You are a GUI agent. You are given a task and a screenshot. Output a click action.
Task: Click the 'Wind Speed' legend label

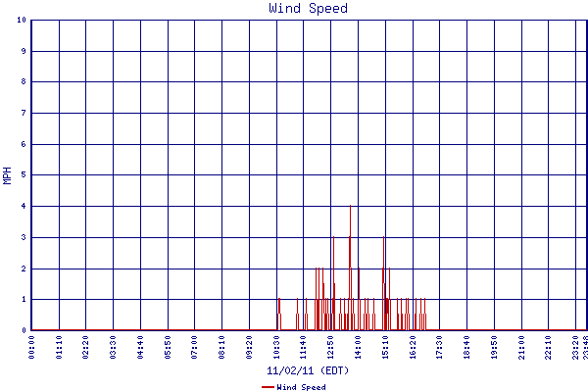301,387
